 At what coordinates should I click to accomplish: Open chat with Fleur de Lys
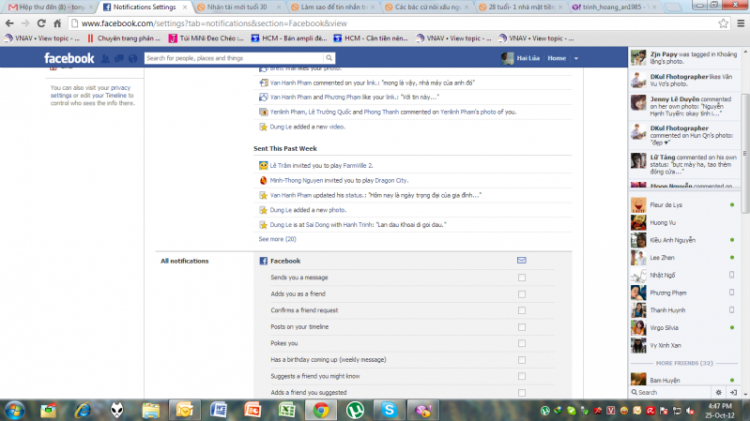(x=684, y=205)
